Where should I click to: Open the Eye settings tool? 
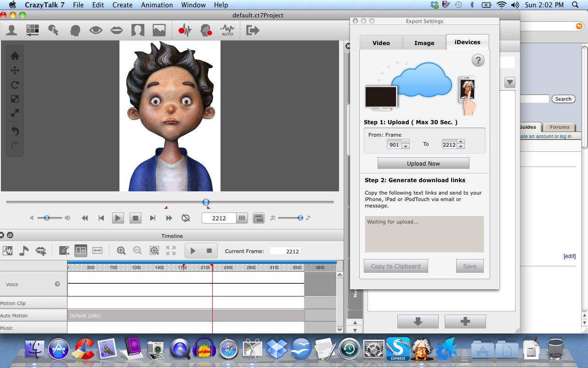[x=96, y=30]
